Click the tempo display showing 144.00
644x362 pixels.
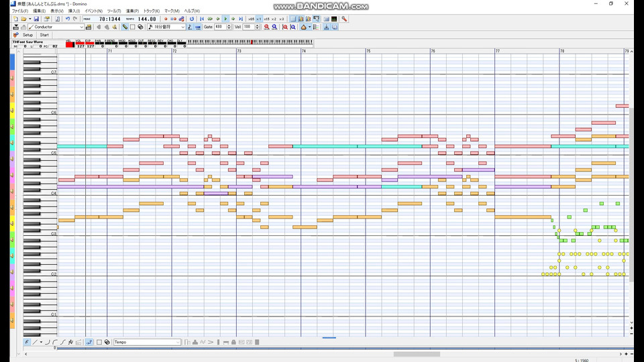click(147, 19)
